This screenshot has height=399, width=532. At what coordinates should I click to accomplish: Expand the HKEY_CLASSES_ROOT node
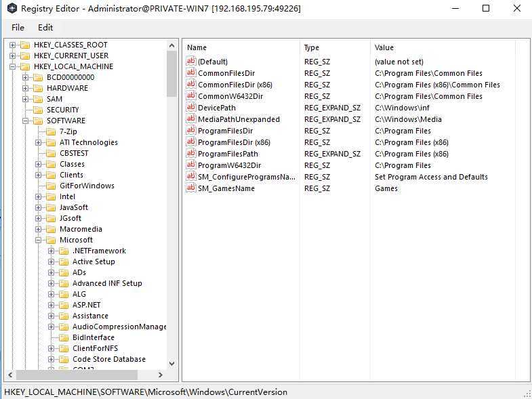pyautogui.click(x=12, y=45)
